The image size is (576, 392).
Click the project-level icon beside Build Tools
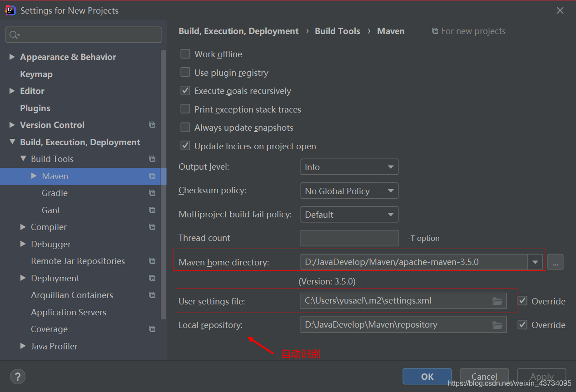[152, 159]
